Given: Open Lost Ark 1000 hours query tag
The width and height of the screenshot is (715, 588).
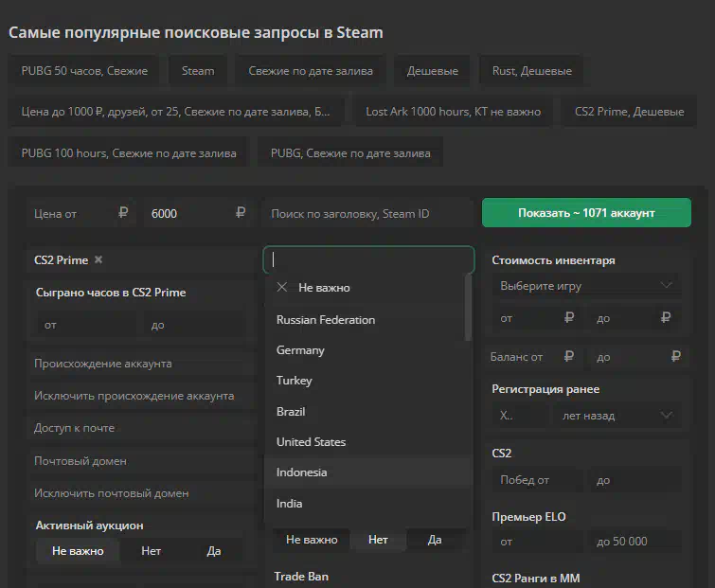Looking at the screenshot, I should tap(454, 112).
